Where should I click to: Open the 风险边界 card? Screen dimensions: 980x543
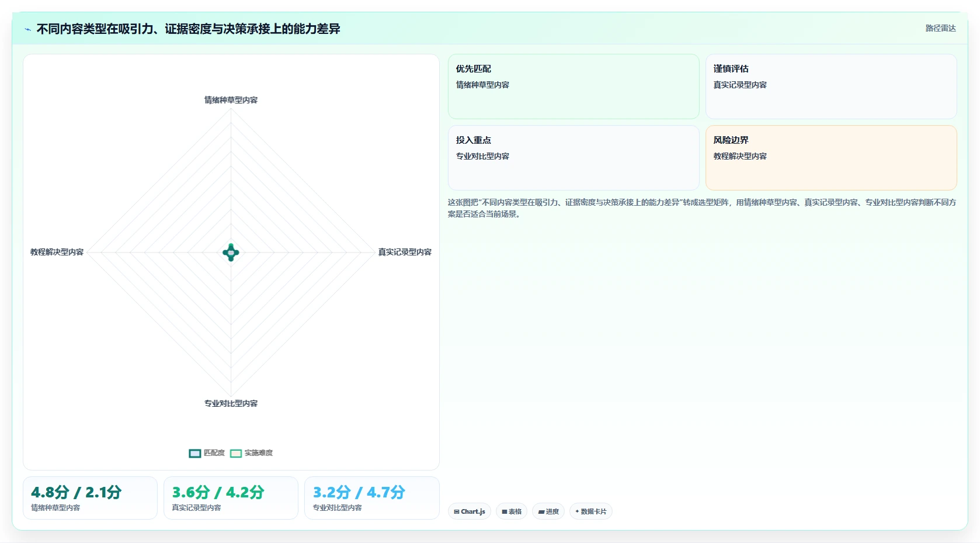(x=831, y=158)
